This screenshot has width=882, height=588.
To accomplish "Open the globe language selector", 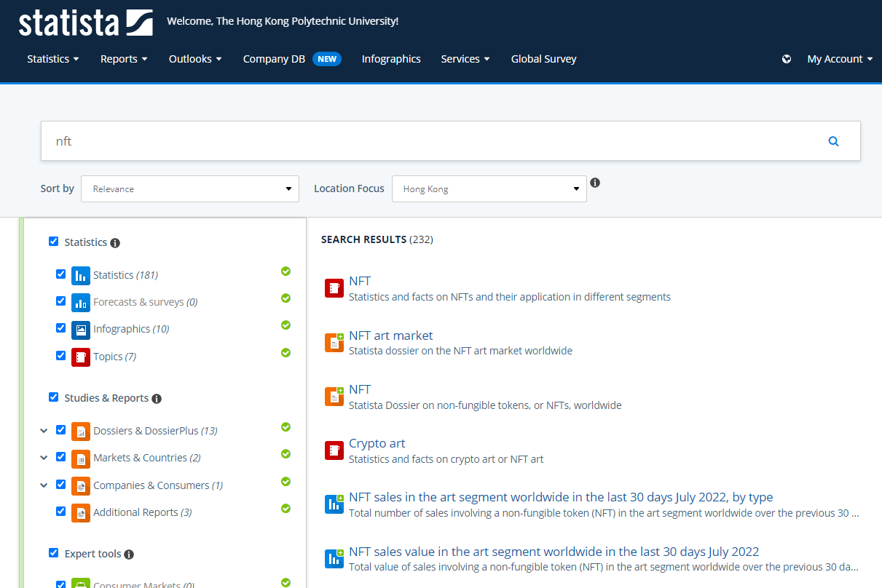I will pos(787,59).
